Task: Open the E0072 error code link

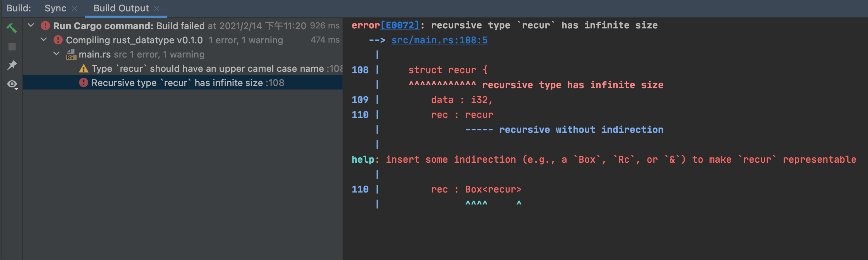Action: pyautogui.click(x=400, y=25)
